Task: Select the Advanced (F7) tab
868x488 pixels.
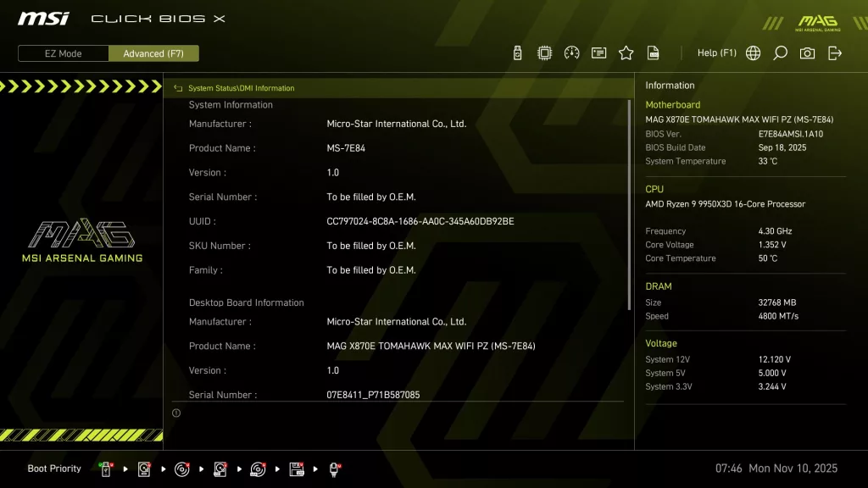Action: [153, 53]
